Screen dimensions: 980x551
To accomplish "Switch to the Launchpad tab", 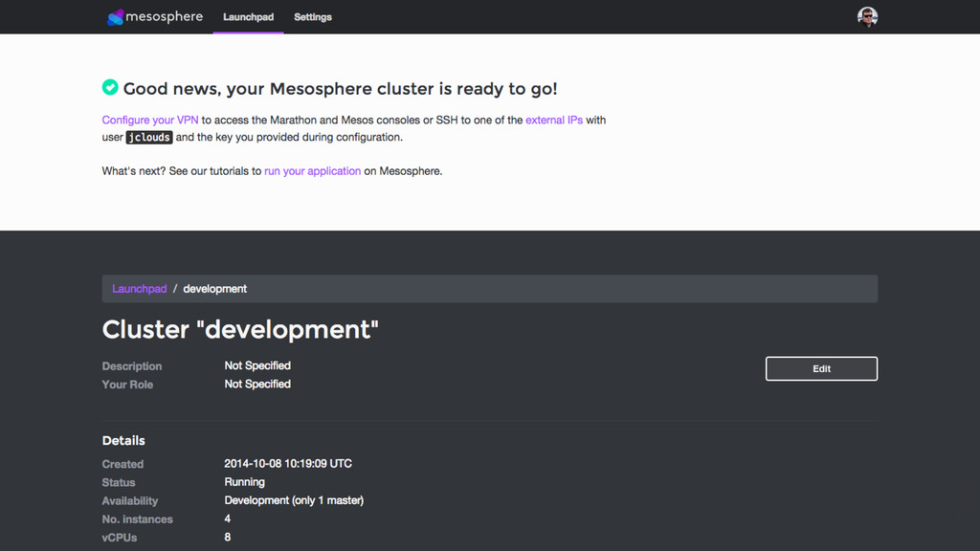I will [248, 17].
